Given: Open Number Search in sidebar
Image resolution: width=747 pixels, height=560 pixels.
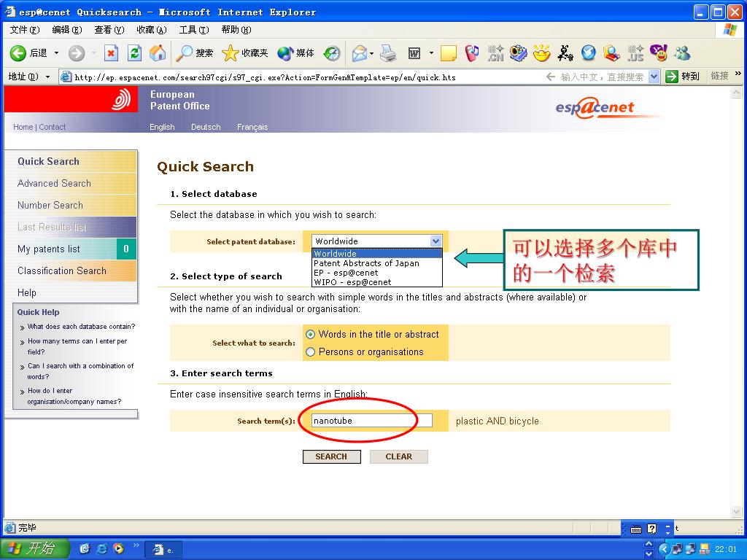Looking at the screenshot, I should 50,205.
